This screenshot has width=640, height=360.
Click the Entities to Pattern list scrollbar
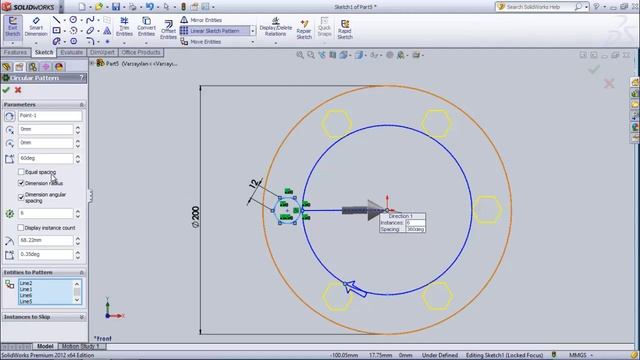pos(77,292)
